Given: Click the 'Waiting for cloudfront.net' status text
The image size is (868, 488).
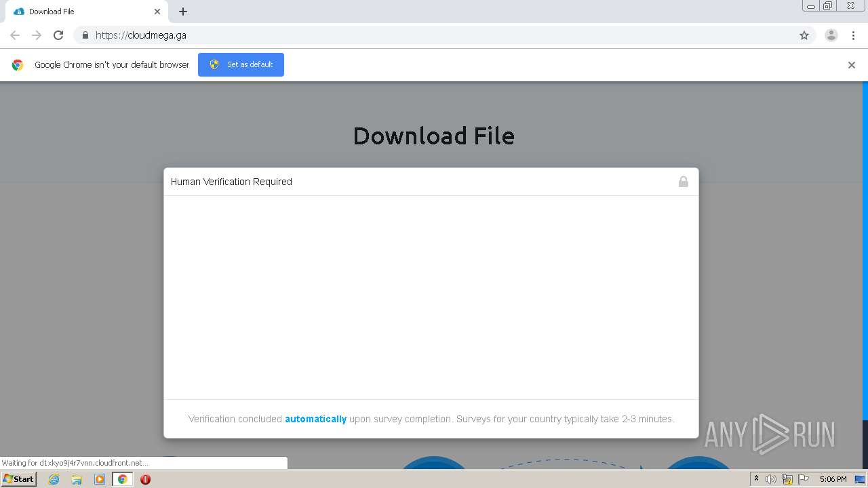Looking at the screenshot, I should [75, 463].
